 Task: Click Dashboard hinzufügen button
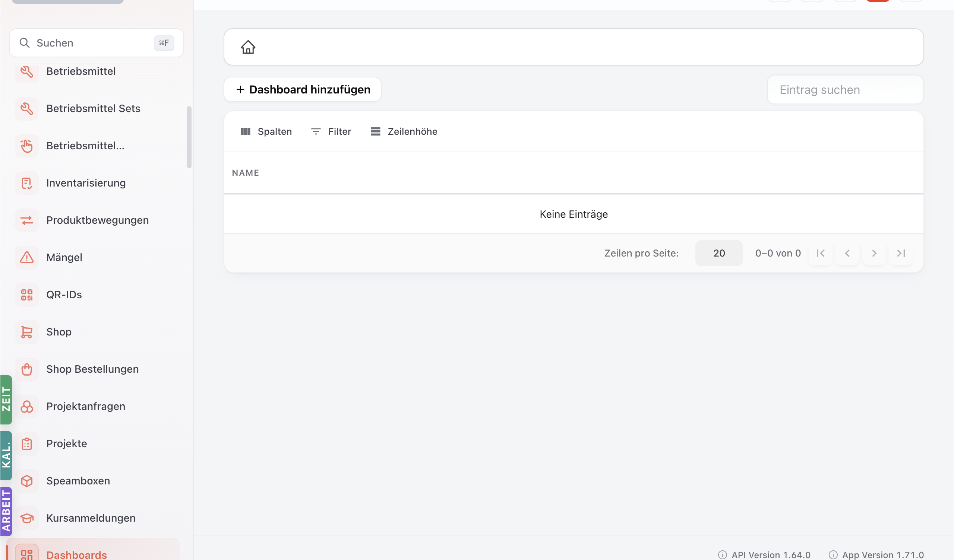click(x=303, y=90)
